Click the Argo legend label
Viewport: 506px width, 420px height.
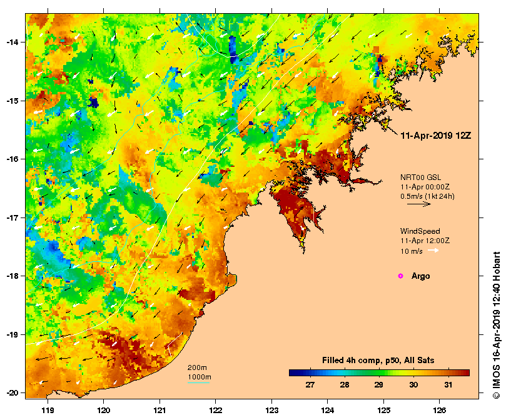click(420, 276)
